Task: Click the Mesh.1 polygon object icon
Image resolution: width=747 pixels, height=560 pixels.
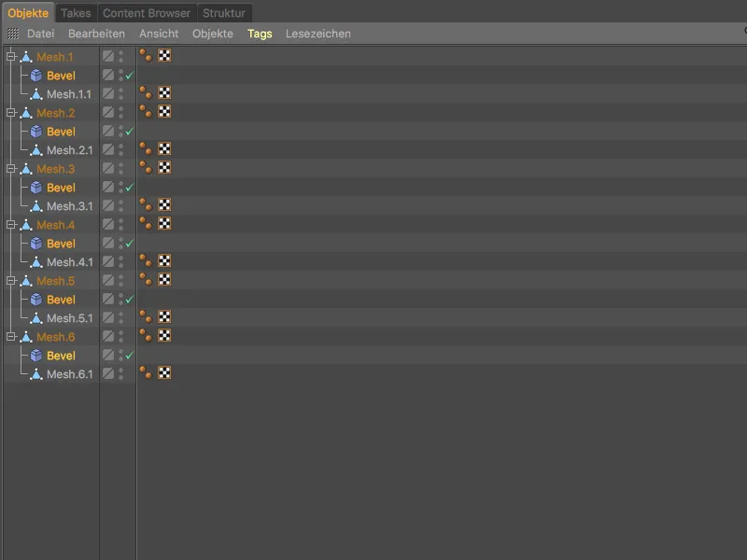Action: (26, 57)
